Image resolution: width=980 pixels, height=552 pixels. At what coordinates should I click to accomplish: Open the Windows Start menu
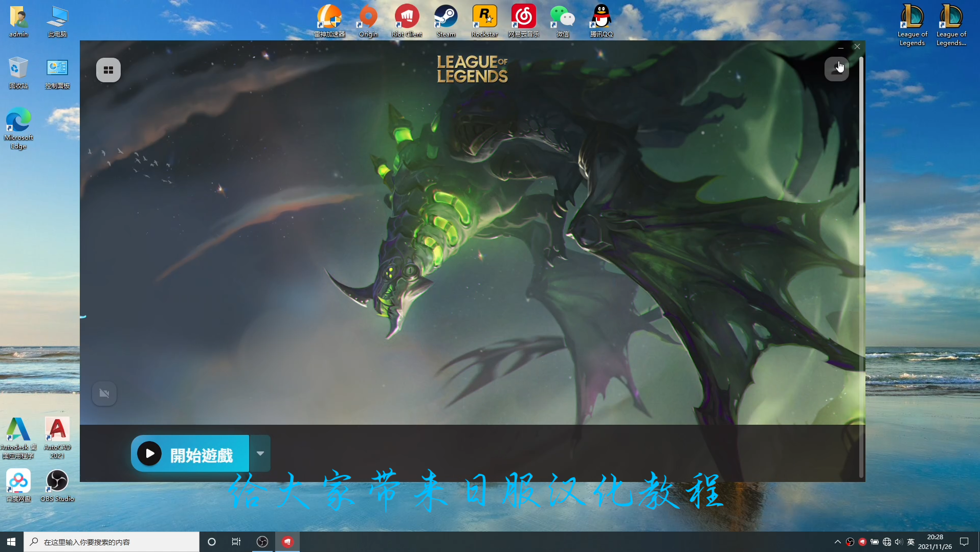(11, 542)
